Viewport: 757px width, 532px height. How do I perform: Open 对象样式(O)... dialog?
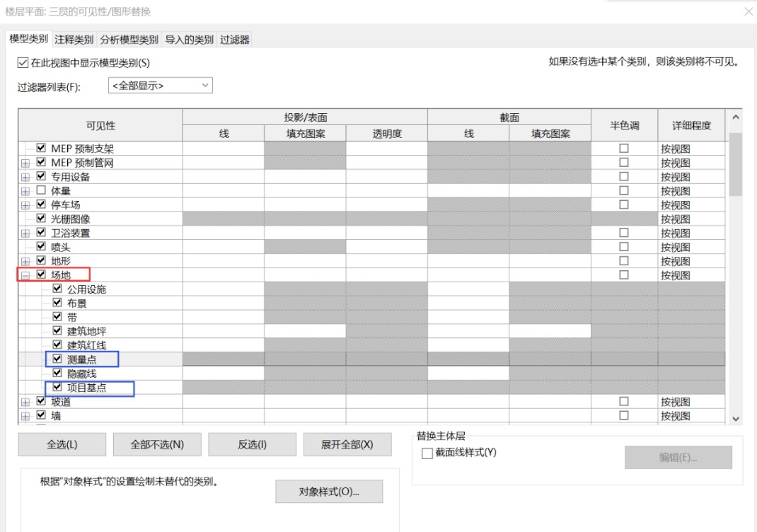[x=329, y=492]
